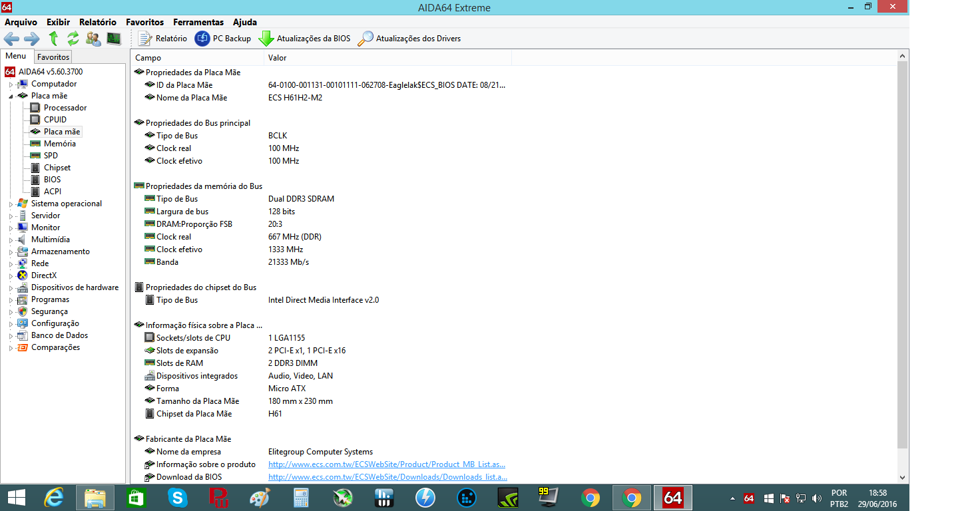The image size is (980, 511).
Task: Expand the Servidor node
Action: [11, 216]
